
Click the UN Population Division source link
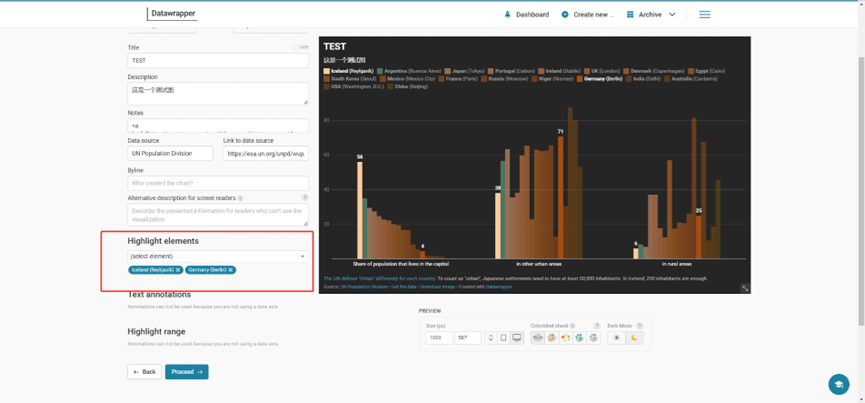[x=364, y=287]
